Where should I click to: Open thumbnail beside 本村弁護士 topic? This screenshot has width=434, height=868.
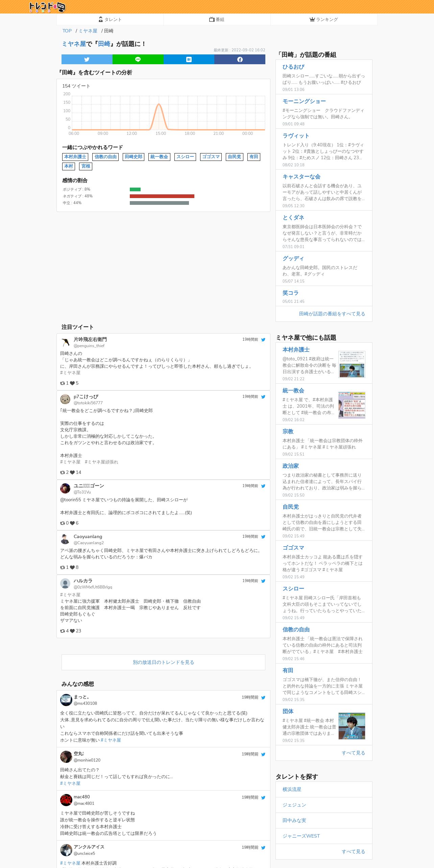(352, 364)
